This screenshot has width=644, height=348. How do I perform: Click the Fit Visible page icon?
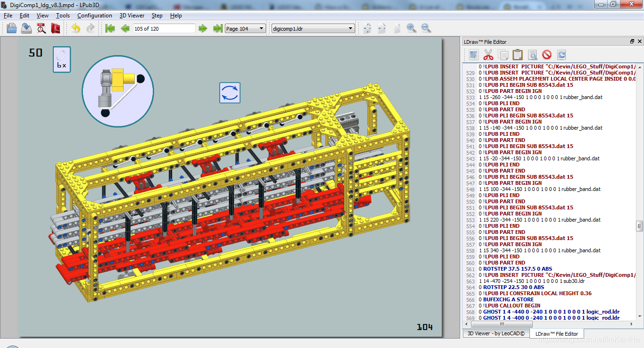[367, 28]
